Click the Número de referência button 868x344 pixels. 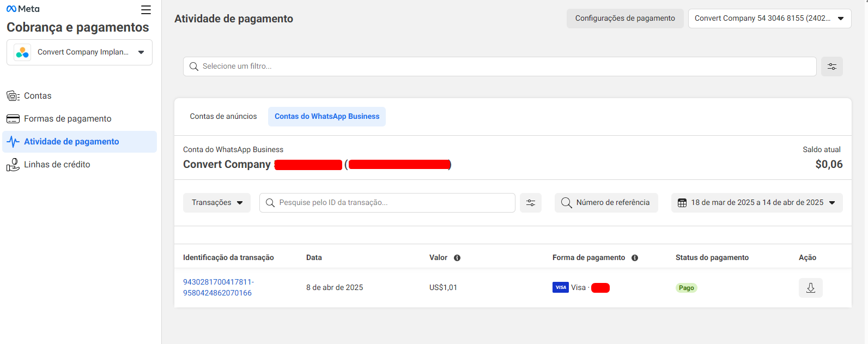click(606, 203)
